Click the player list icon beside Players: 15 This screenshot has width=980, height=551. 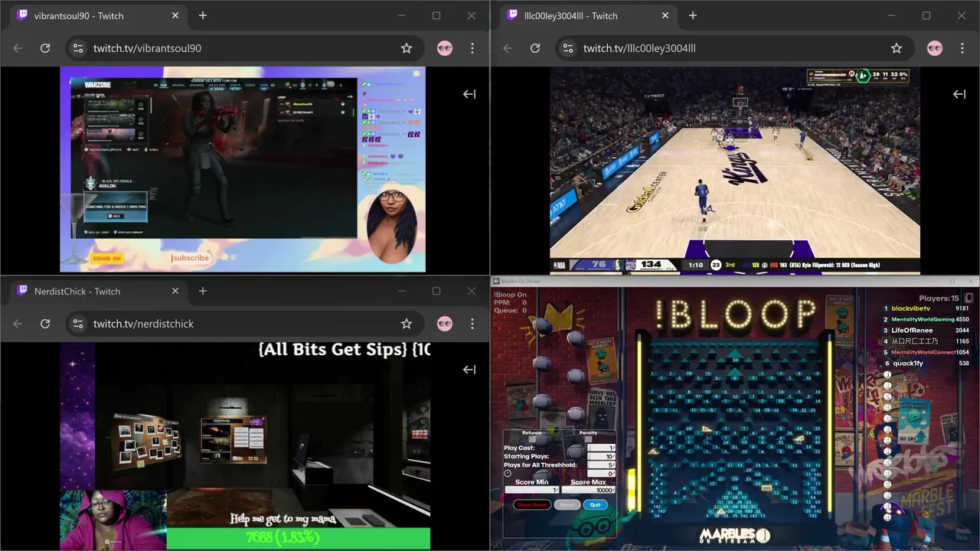coord(969,298)
